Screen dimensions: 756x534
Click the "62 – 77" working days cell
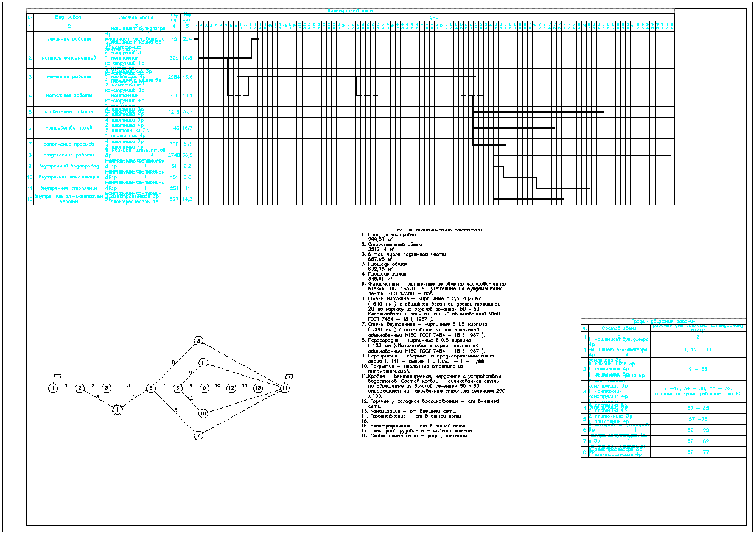click(x=698, y=452)
